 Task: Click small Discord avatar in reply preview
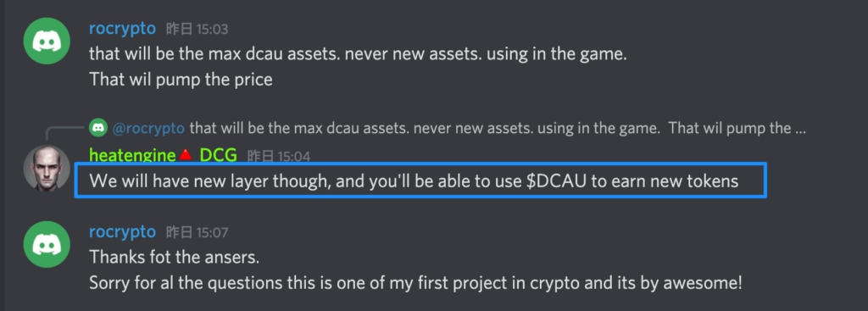(98, 129)
